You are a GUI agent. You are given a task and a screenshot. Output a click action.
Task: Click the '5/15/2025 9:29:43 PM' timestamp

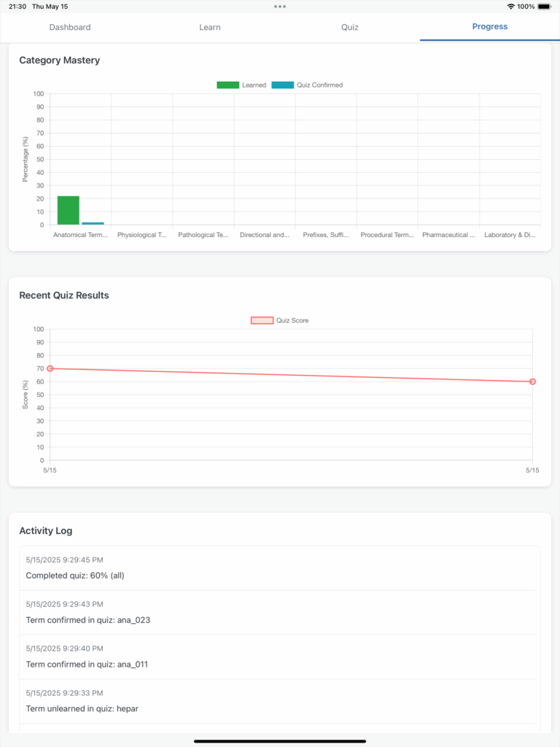click(x=64, y=604)
